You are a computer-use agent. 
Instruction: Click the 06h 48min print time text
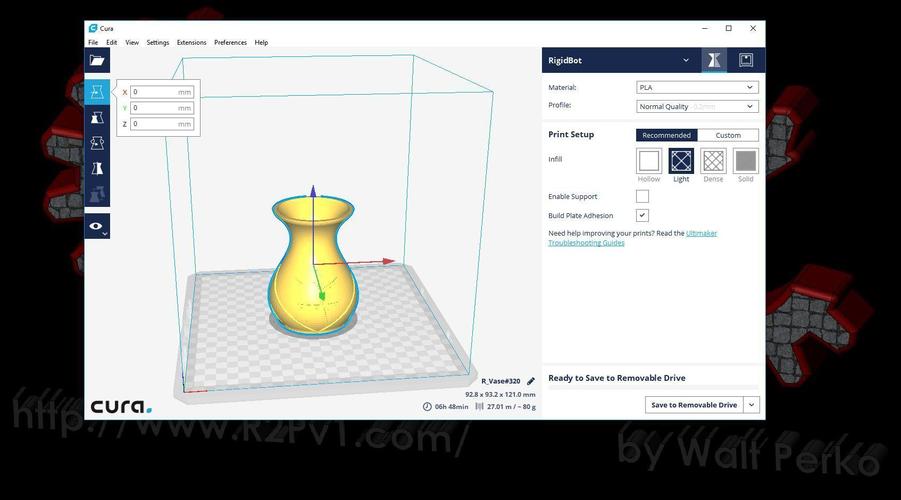(x=451, y=406)
